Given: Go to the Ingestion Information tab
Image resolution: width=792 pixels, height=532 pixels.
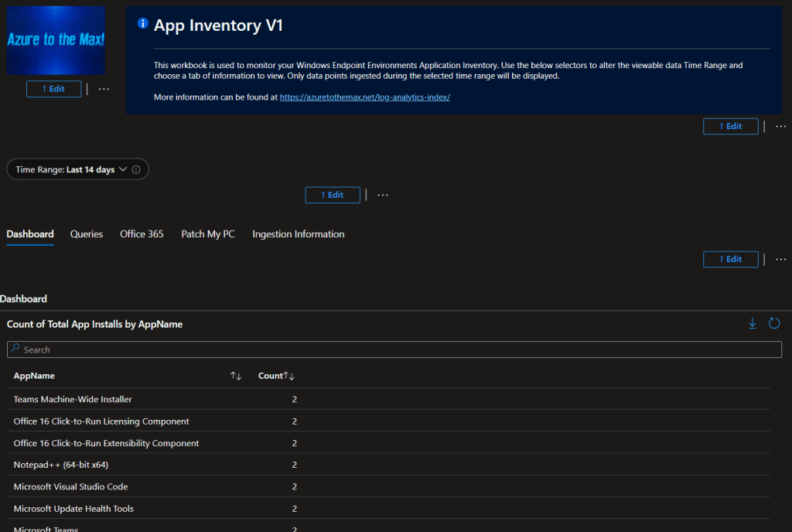Looking at the screenshot, I should [x=298, y=234].
